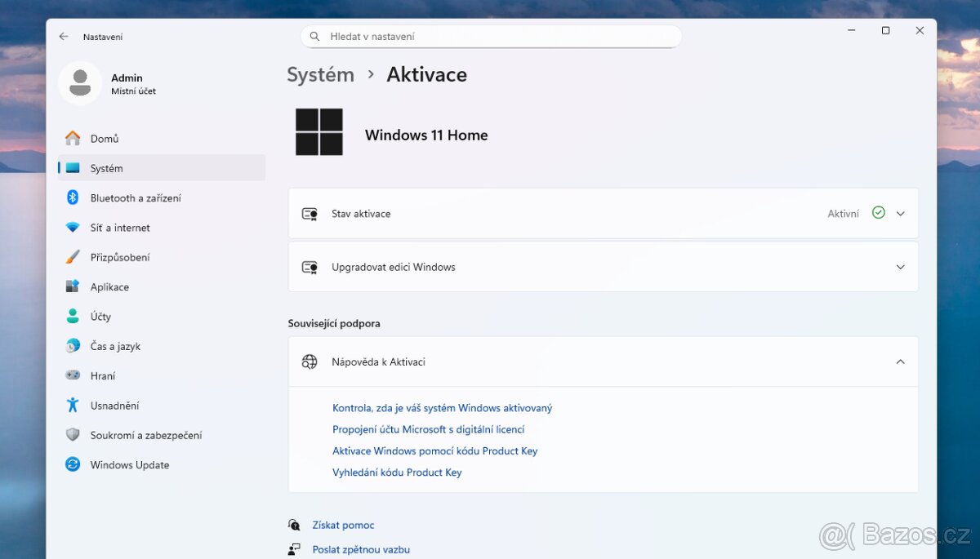This screenshot has width=980, height=559.
Task: Select Účty in the sidebar menu
Action: [x=100, y=317]
